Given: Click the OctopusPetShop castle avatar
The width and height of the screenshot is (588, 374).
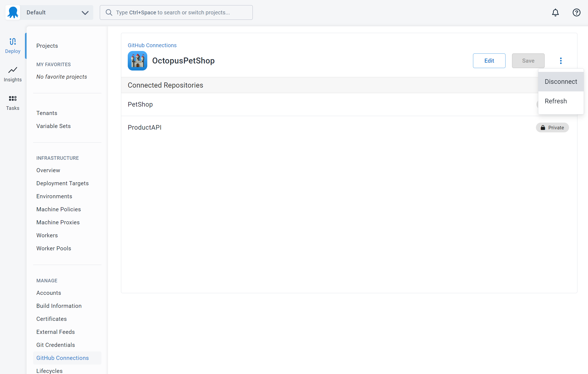Looking at the screenshot, I should tap(138, 61).
